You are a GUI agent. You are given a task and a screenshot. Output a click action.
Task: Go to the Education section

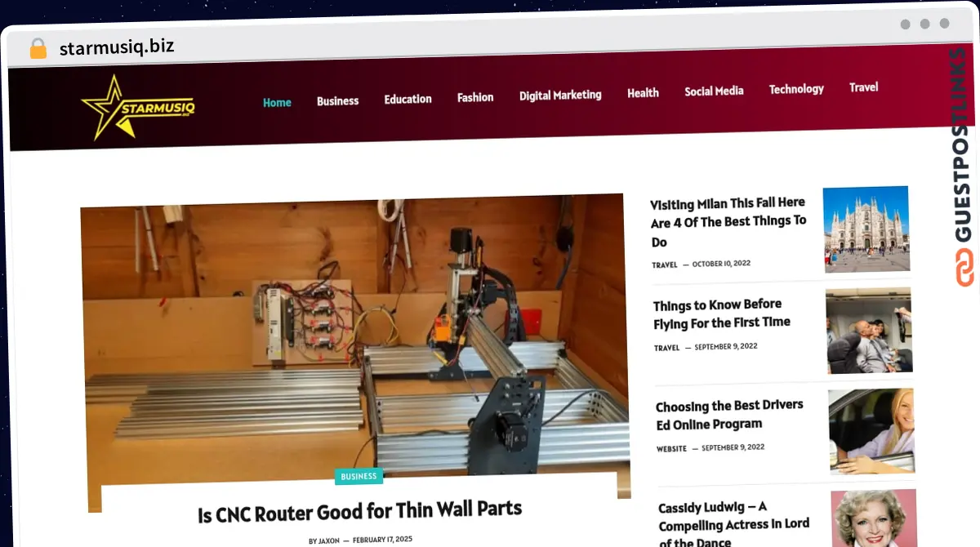[x=408, y=100]
